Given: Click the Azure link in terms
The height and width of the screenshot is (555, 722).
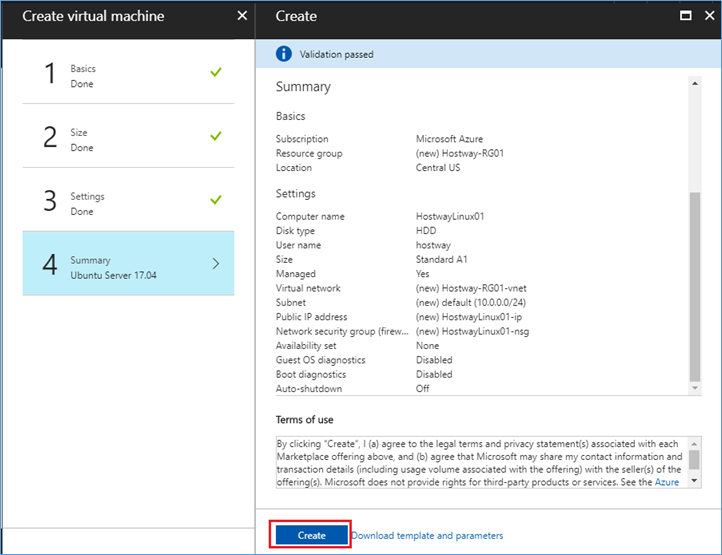Looking at the screenshot, I should pyautogui.click(x=667, y=482).
